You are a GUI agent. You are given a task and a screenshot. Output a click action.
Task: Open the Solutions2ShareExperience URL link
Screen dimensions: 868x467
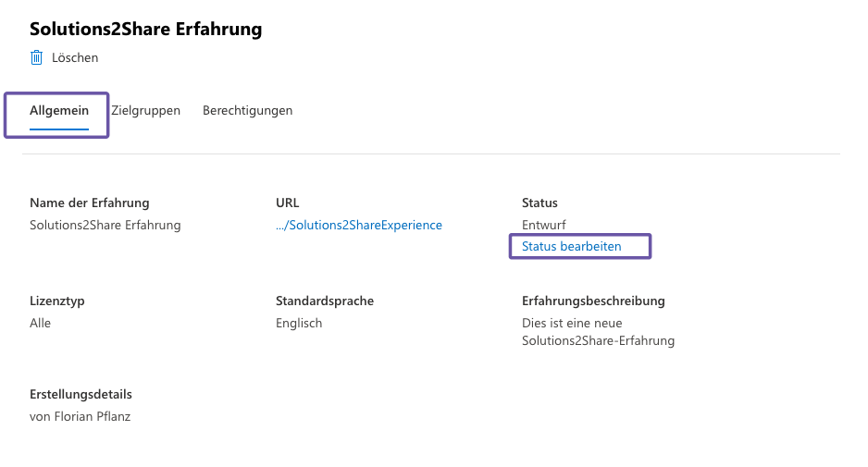click(x=359, y=226)
